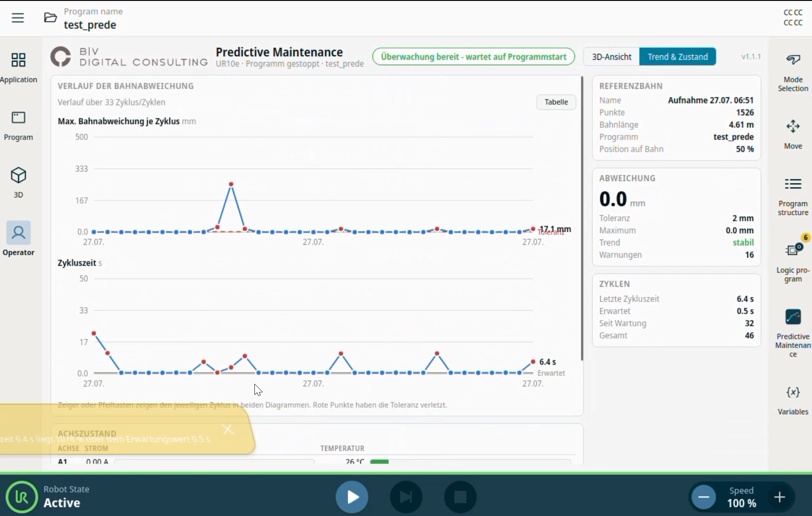812x516 pixels.
Task: Click the Toleranz value 2 mm
Action: click(743, 218)
